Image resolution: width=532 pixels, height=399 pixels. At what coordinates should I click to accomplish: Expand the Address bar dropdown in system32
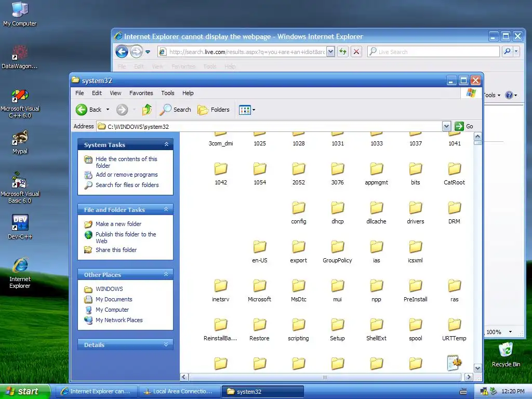[446, 126]
